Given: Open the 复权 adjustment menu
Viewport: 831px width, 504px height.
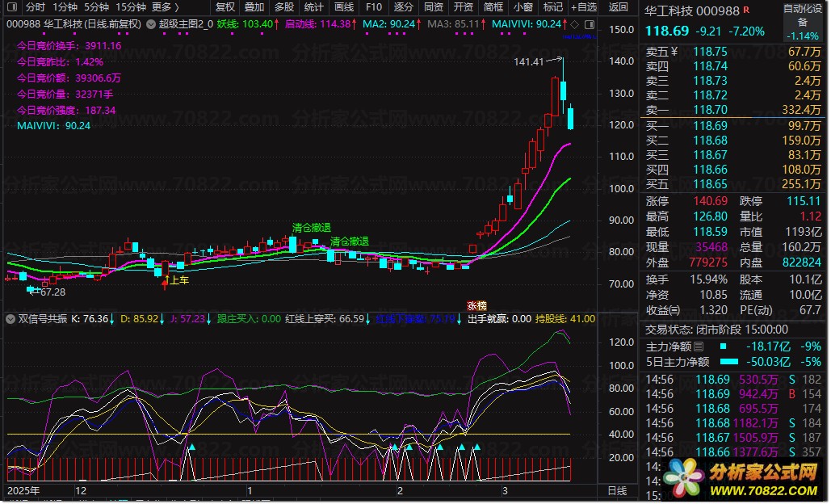Looking at the screenshot, I should click(225, 7).
